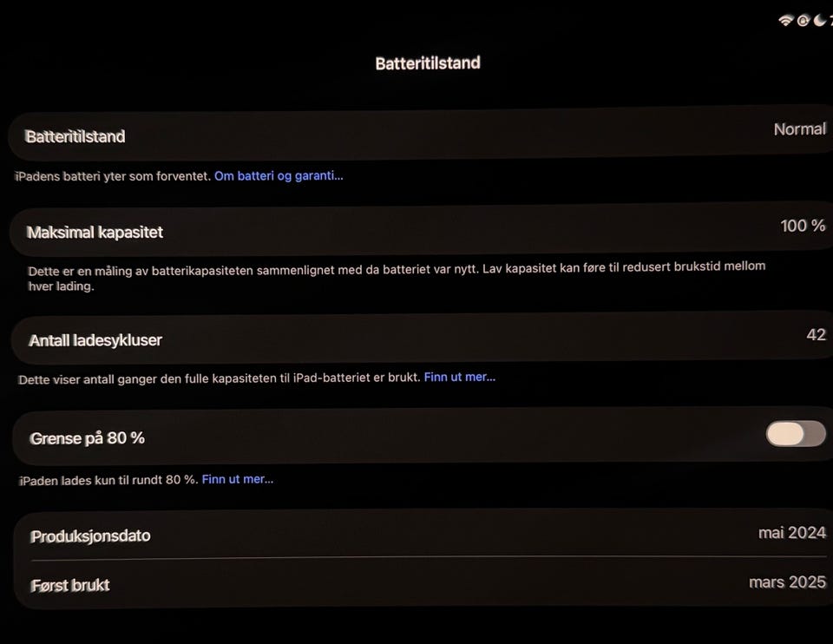Toggle the Grense på 80 % switch

[x=796, y=434]
